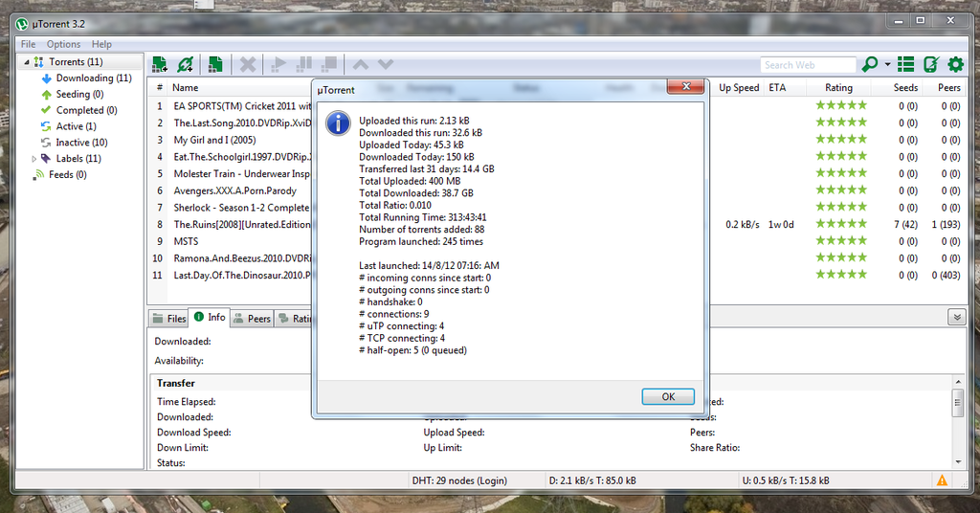Click the warning icon in status bar
The image size is (980, 513).
point(942,480)
